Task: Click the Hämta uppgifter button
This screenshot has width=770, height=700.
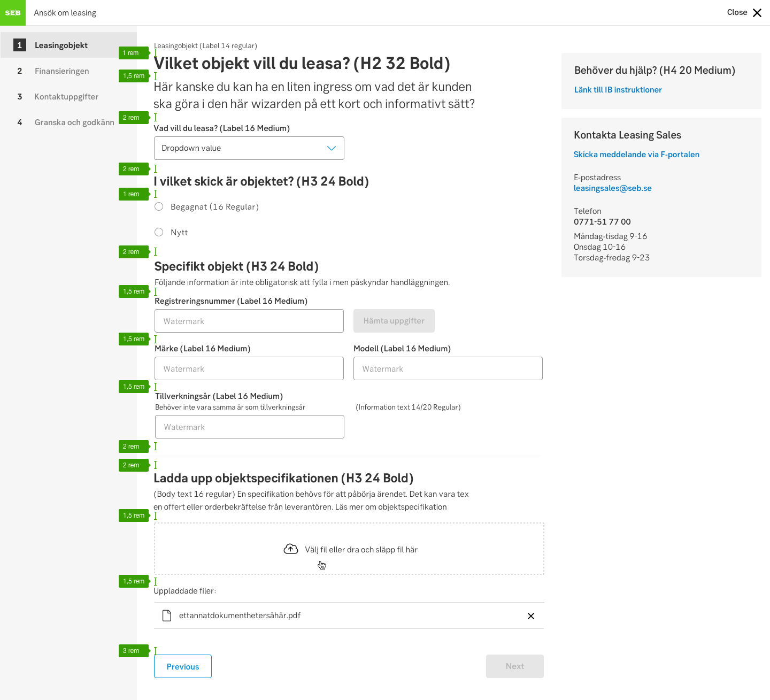Action: tap(394, 321)
